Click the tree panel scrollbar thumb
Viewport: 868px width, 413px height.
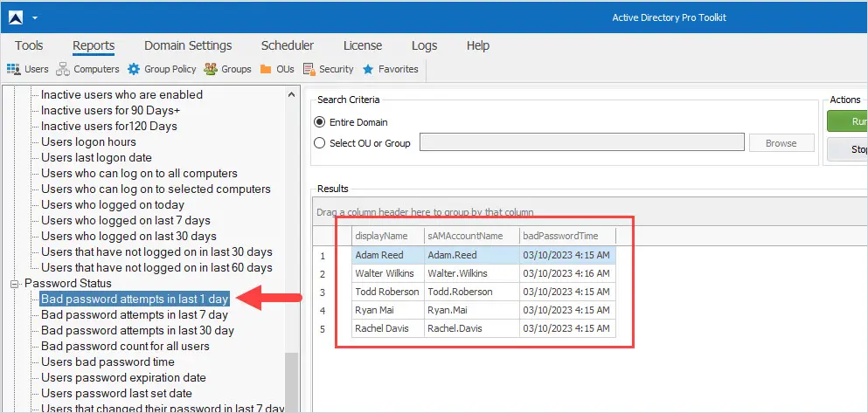pos(292,382)
